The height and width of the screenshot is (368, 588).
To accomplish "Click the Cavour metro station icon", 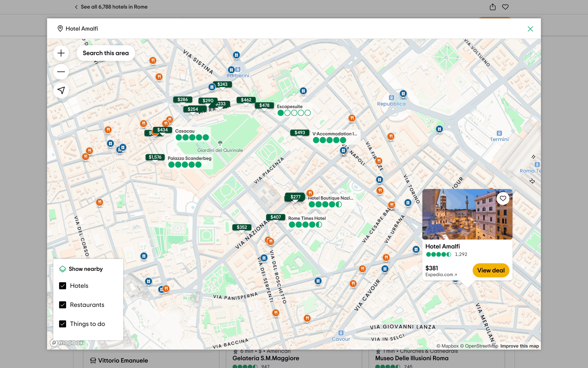I will click(341, 333).
